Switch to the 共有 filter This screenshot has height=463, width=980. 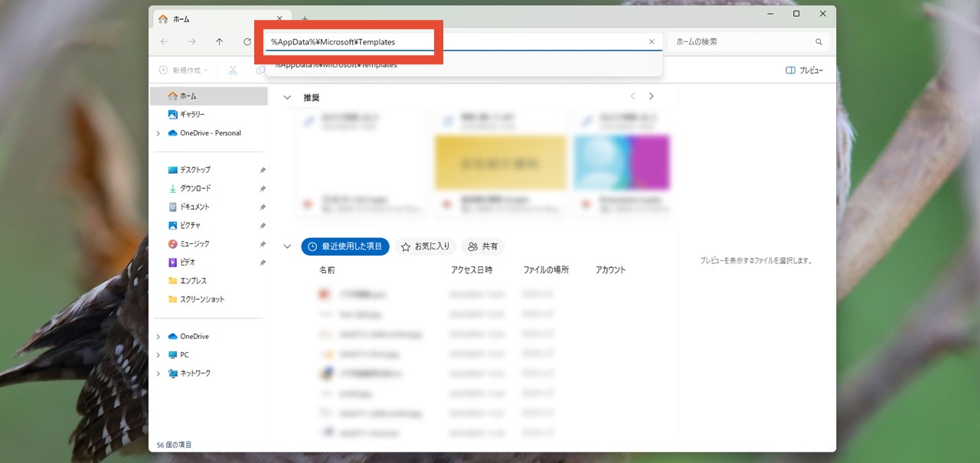click(483, 246)
